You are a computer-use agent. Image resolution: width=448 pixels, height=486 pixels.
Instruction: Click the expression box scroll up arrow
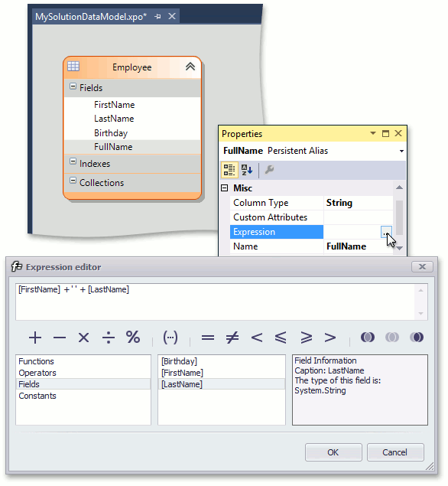point(420,290)
